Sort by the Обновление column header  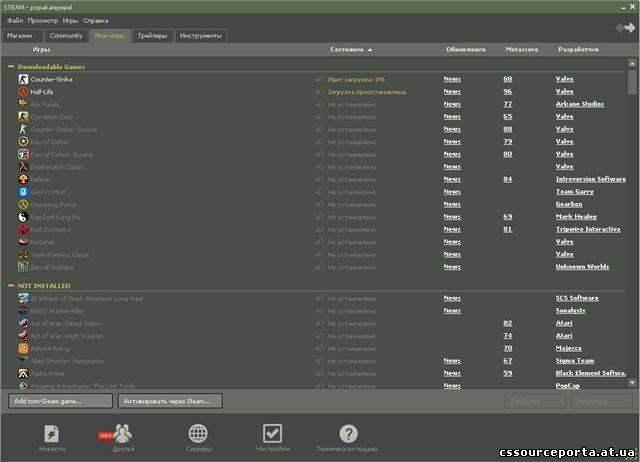[x=466, y=49]
